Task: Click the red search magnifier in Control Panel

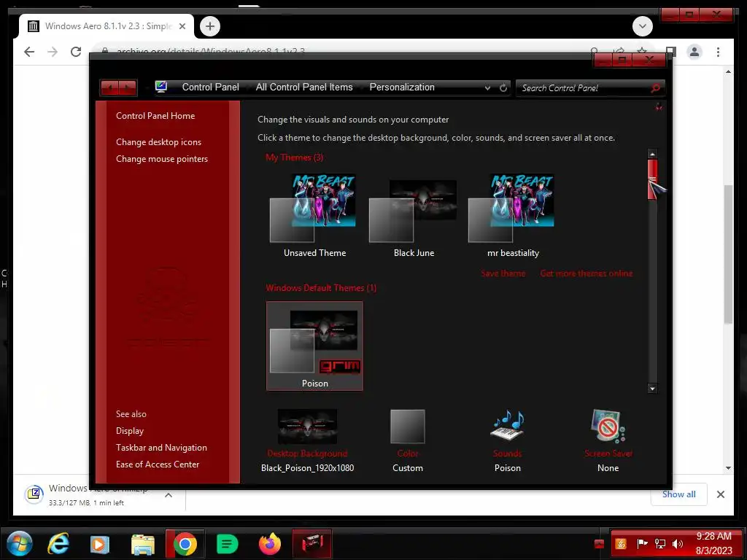Action: (x=656, y=87)
